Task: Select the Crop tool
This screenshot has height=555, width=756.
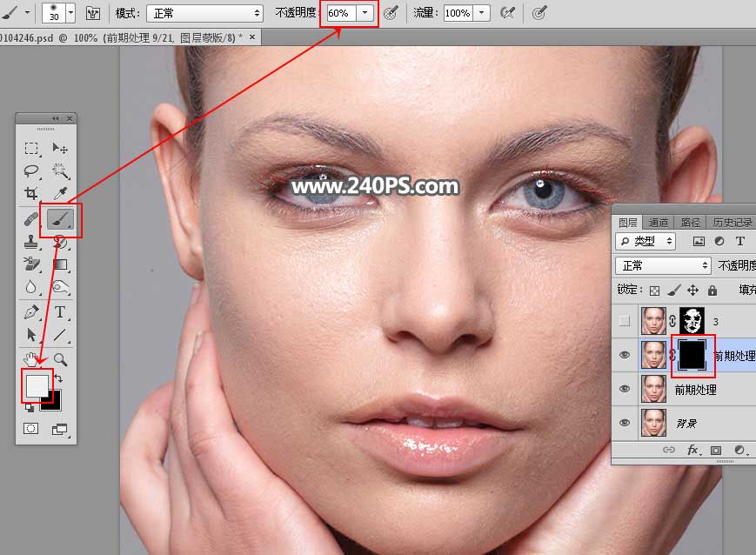Action: coord(32,194)
